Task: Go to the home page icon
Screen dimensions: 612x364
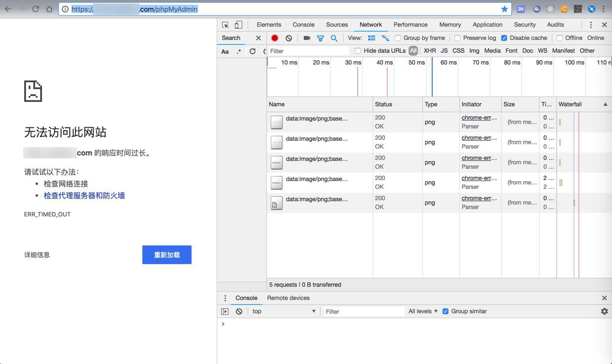Action: click(49, 9)
